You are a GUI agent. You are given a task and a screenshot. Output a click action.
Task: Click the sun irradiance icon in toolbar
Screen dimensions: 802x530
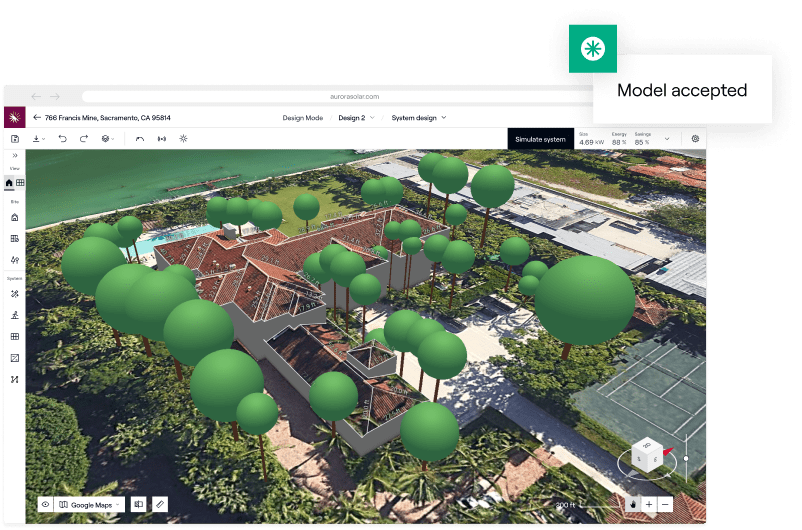coord(183,139)
